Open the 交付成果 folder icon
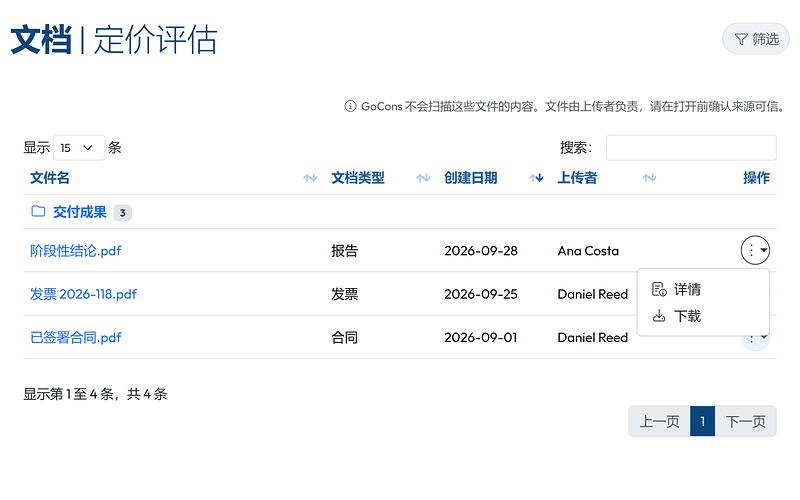The width and height of the screenshot is (800, 500). [38, 211]
